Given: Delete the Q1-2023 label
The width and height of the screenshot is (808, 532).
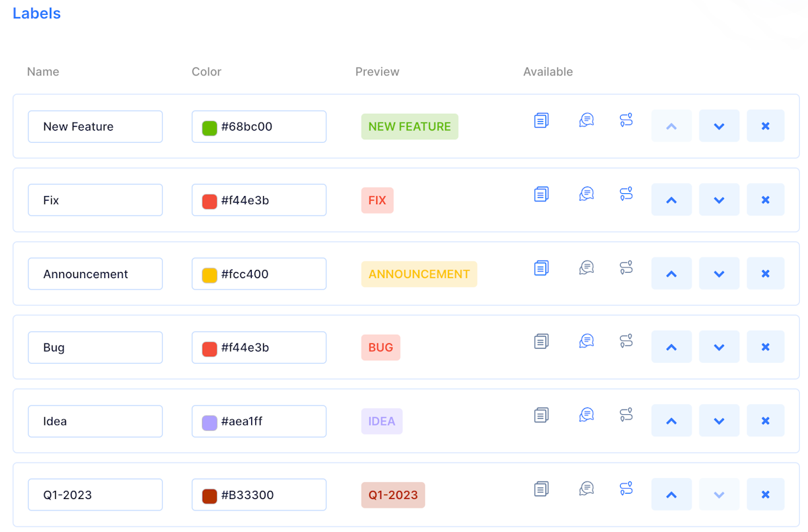Looking at the screenshot, I should coord(766,494).
